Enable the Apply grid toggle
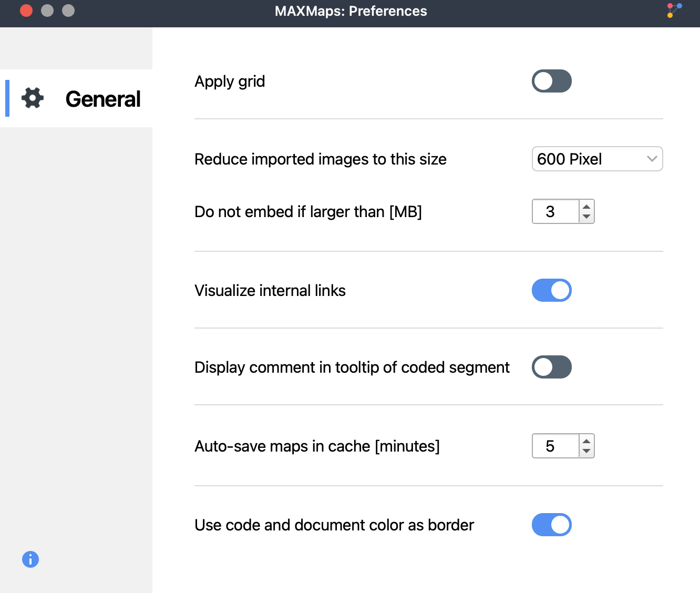700x593 pixels. (552, 81)
